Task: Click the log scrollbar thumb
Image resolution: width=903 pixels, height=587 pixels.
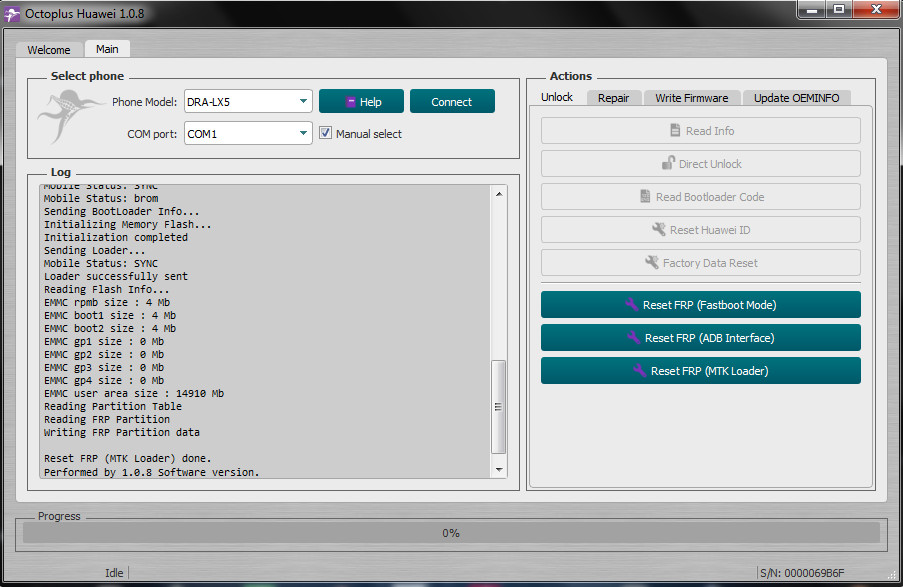Action: pyautogui.click(x=498, y=407)
